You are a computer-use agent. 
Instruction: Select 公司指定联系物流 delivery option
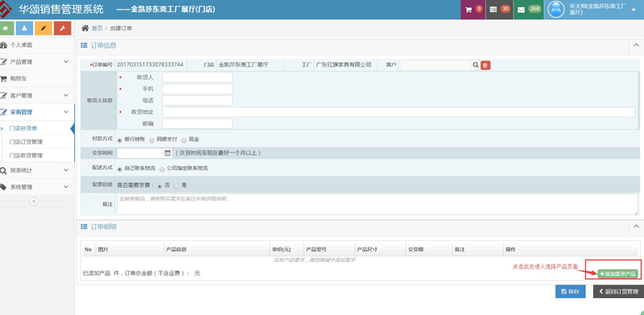[163, 168]
